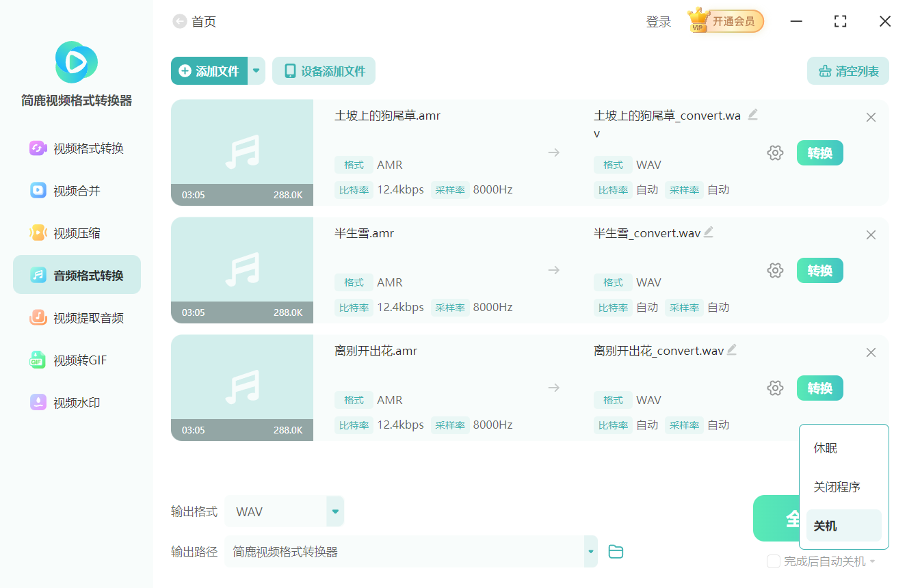Viewport: 907px width, 588px height.
Task: Click the 添加文件 button
Action: point(209,70)
